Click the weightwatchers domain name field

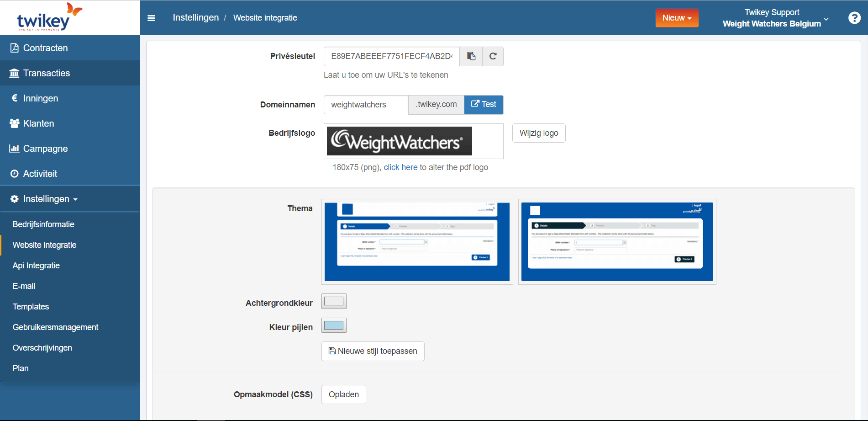[x=366, y=105]
